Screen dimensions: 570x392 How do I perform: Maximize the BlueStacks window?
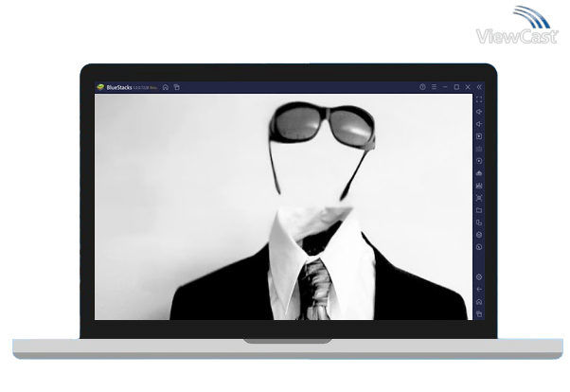tap(456, 87)
